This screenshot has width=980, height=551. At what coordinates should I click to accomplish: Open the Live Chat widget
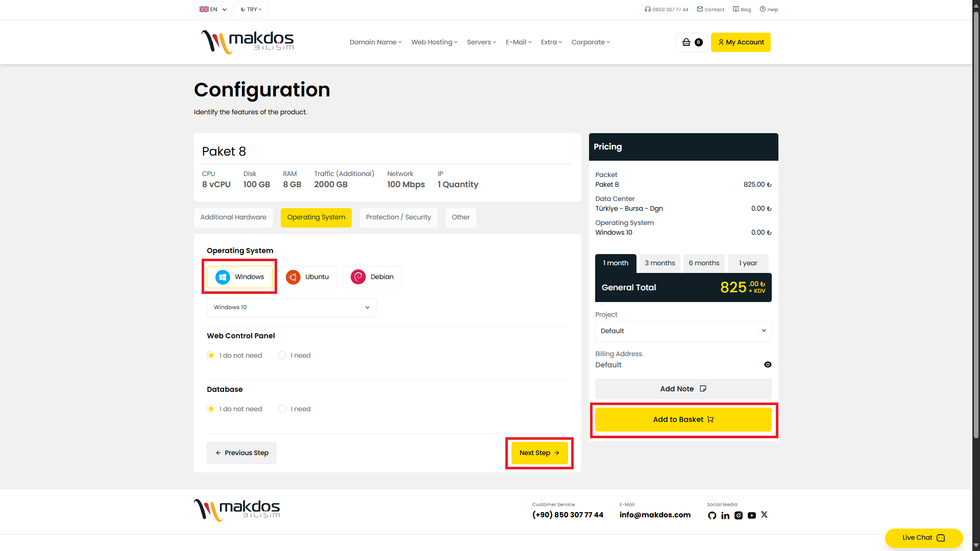point(924,538)
